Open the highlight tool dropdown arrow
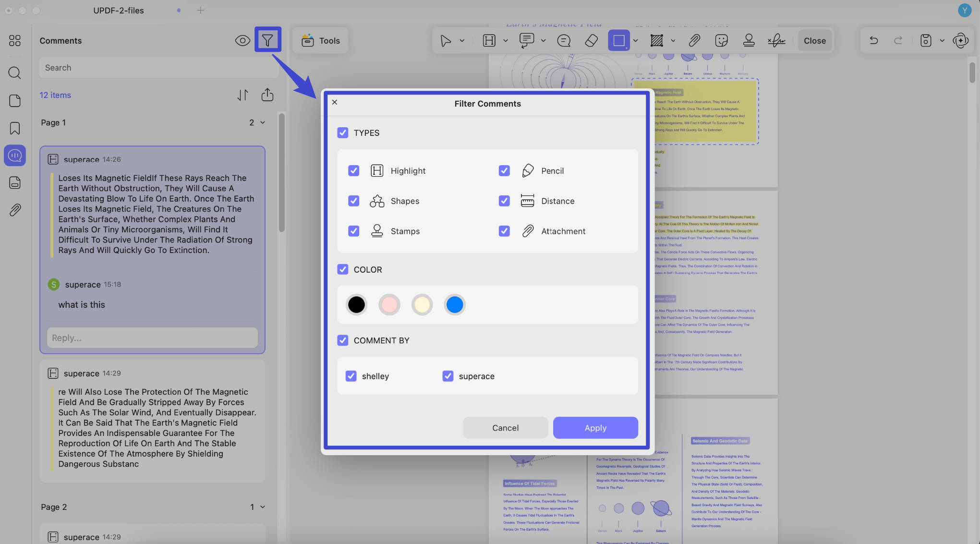 coord(505,41)
